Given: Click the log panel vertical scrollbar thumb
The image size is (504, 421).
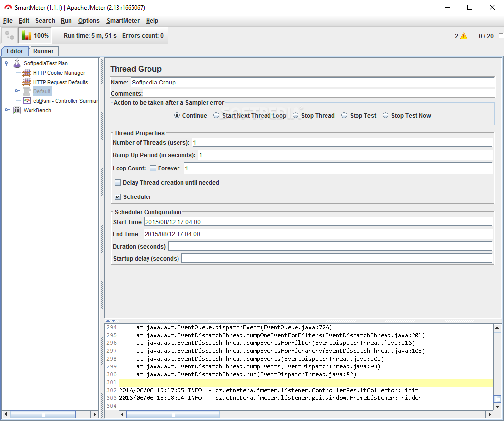Looking at the screenshot, I should 497,399.
